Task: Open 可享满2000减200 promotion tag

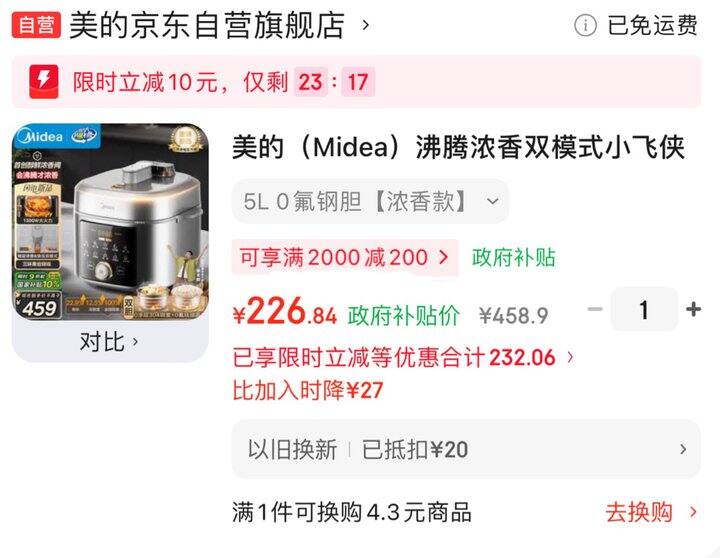Action: 344,257
